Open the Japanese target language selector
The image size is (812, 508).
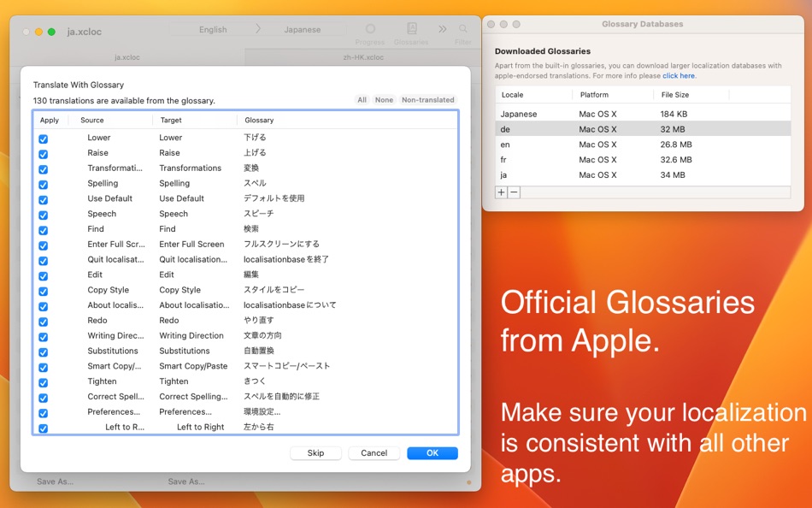(303, 30)
